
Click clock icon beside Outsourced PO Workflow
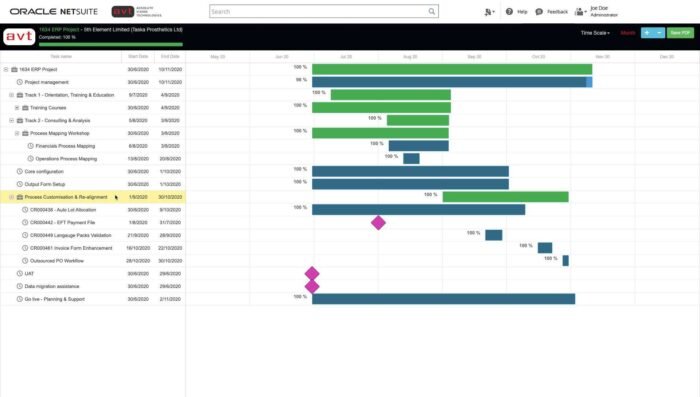pyautogui.click(x=25, y=261)
